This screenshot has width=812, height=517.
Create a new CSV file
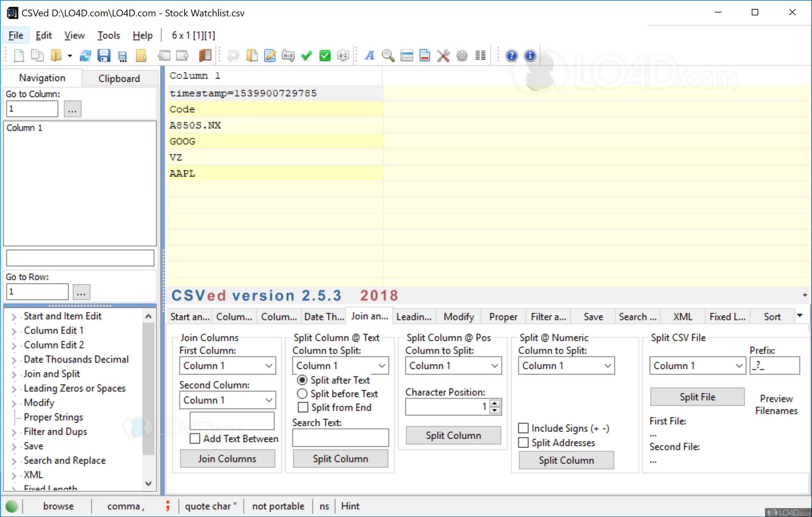pyautogui.click(x=19, y=56)
